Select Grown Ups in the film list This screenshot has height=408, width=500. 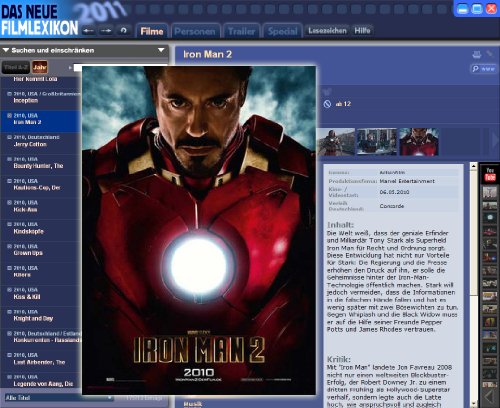[x=41, y=250]
